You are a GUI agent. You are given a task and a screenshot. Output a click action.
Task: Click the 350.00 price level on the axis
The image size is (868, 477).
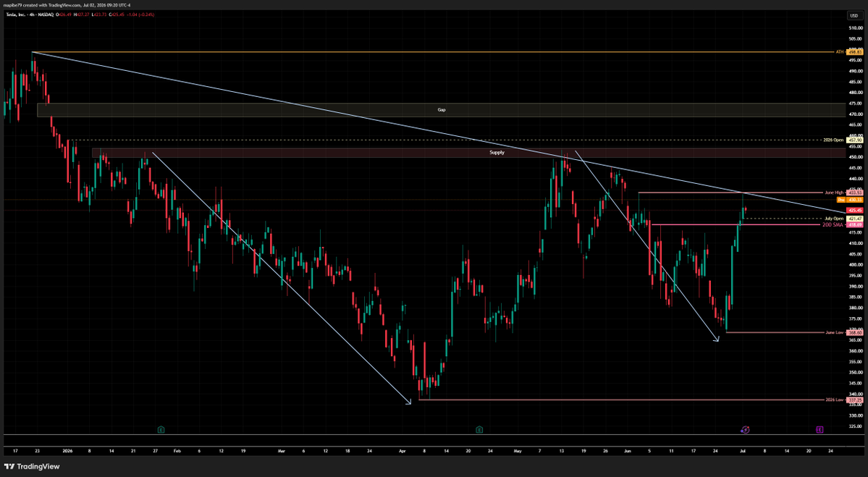(x=855, y=373)
